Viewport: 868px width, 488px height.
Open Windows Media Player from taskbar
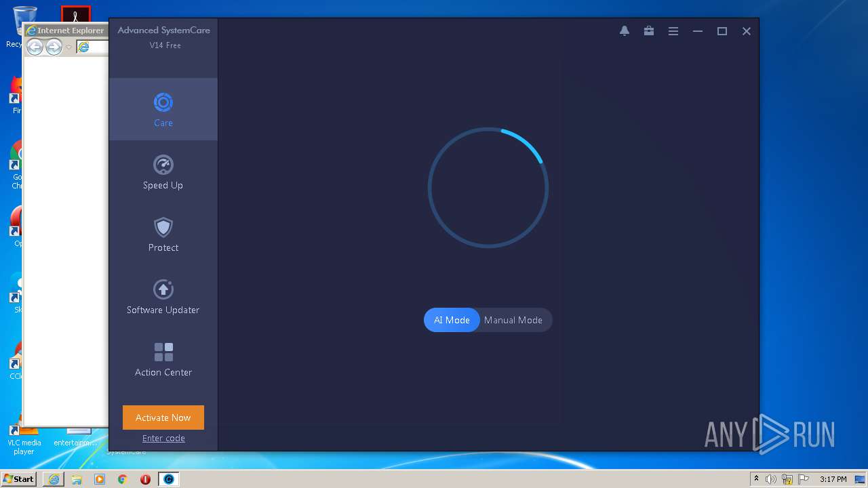point(100,479)
